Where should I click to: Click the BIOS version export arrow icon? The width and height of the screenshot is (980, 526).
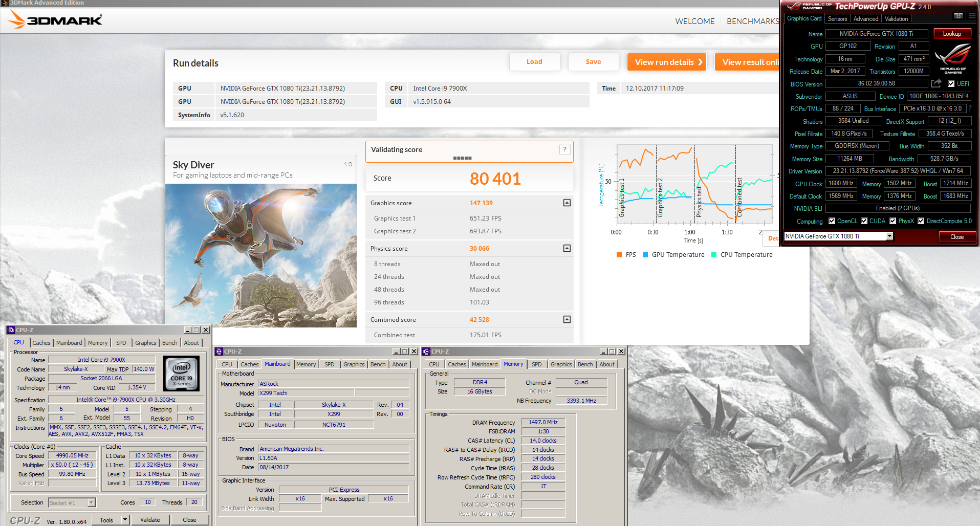pyautogui.click(x=936, y=83)
